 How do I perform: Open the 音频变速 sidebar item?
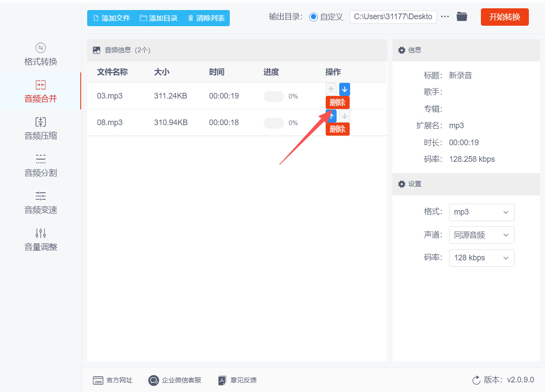tap(41, 203)
